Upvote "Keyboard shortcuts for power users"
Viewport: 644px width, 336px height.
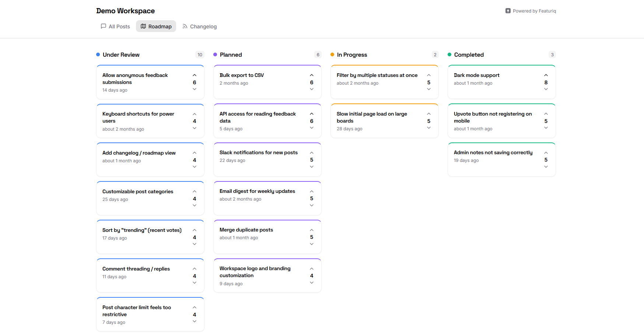[x=195, y=114]
